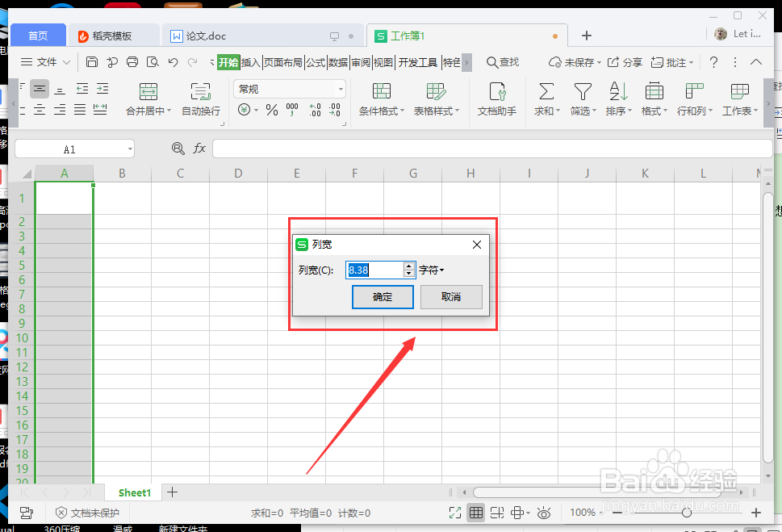Click the zoom slider handle in status bar

pos(686,513)
